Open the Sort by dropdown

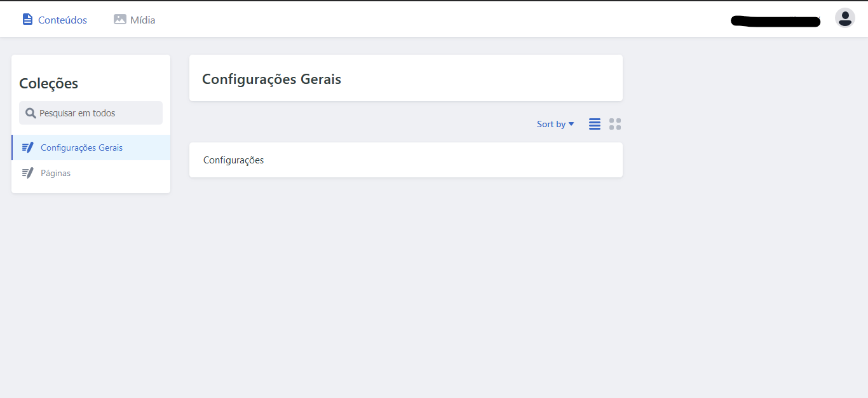(555, 124)
